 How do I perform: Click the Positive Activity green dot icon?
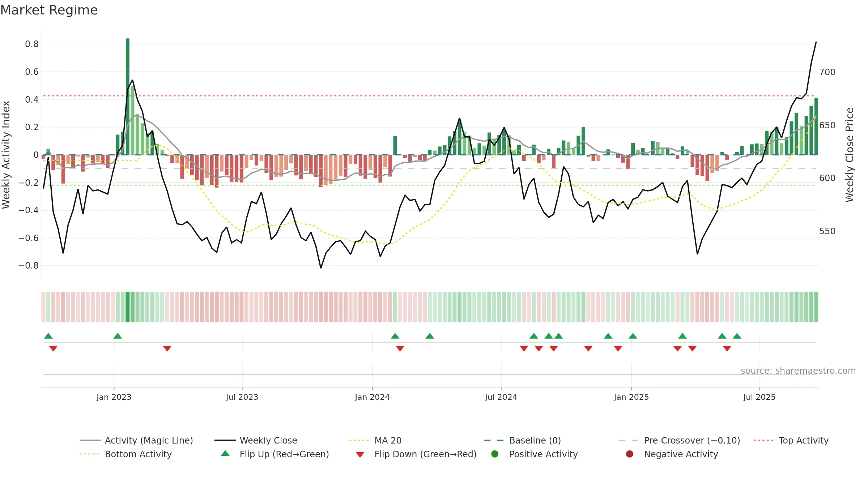coord(495,454)
